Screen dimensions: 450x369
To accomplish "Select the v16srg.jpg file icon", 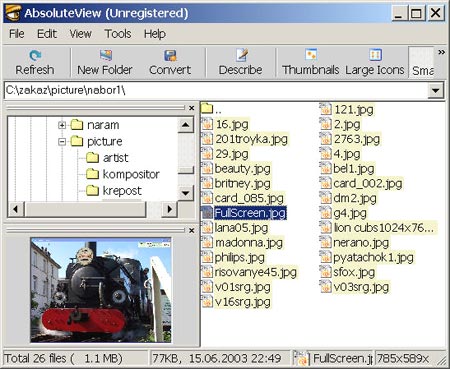I will pos(207,301).
